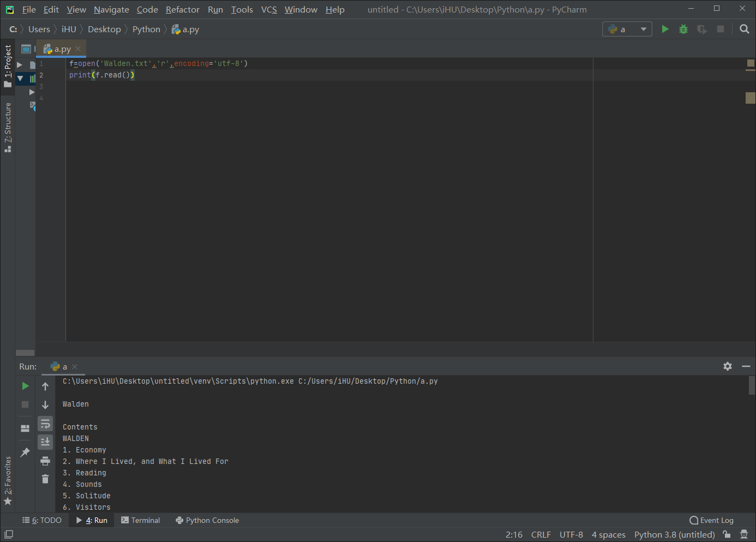Screen dimensions: 756x542
Task: Click Users breadcrumb in navigation bar
Action: [x=39, y=29]
